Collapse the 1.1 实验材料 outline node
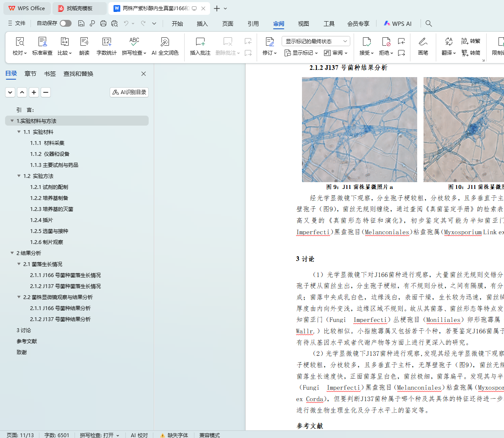This screenshot has width=504, height=438. pyautogui.click(x=19, y=132)
